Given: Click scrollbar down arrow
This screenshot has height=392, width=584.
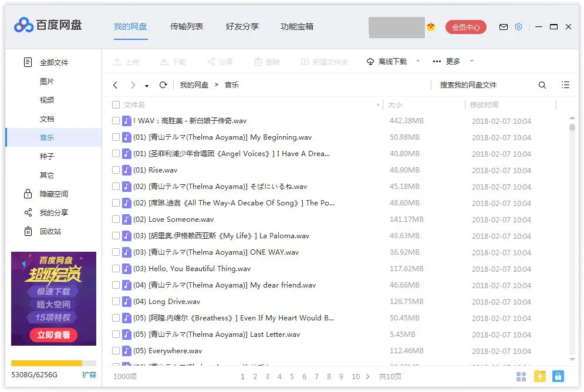Looking at the screenshot, I should click(x=572, y=359).
